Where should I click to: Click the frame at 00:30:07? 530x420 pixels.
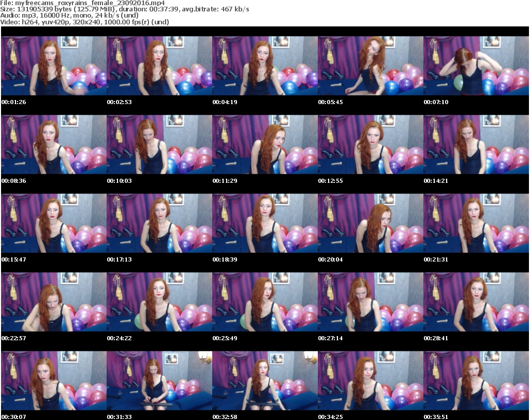[54, 381]
